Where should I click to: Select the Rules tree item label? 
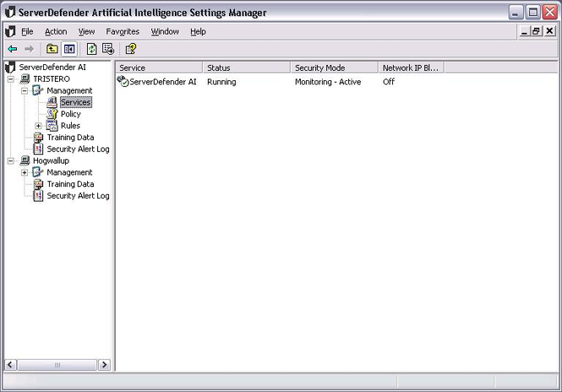pyautogui.click(x=70, y=125)
